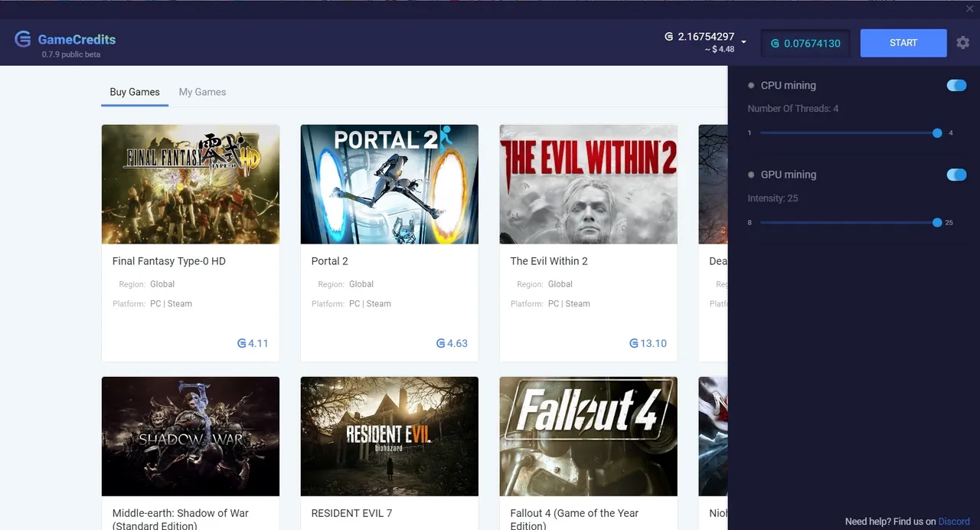
Task: Click the GameCredits logo icon
Action: pos(23,39)
